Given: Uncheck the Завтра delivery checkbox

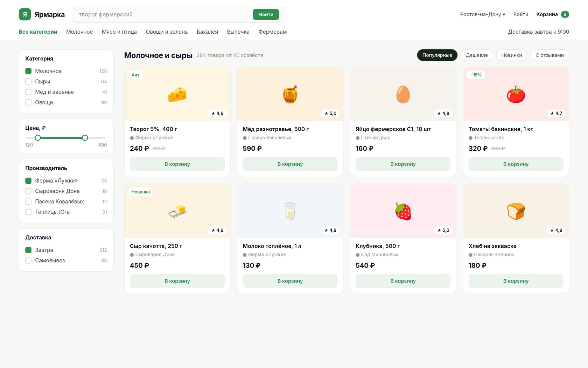Looking at the screenshot, I should click(x=28, y=250).
